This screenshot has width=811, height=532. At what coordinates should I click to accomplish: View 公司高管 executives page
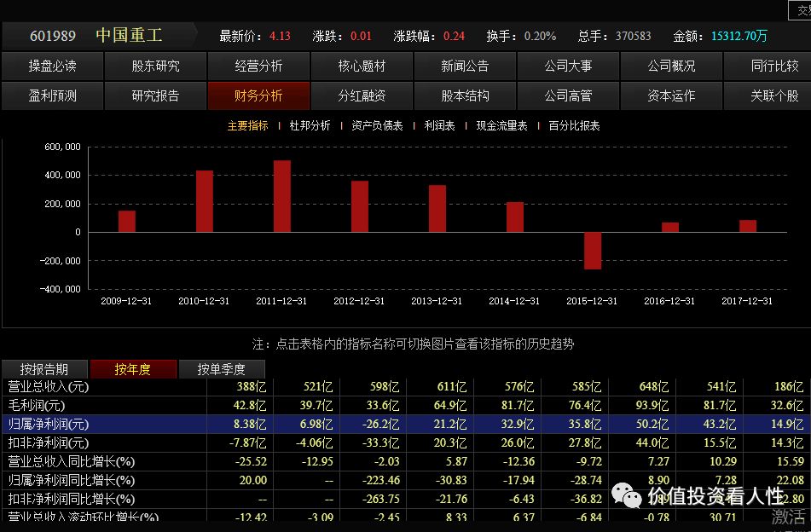tap(568, 95)
